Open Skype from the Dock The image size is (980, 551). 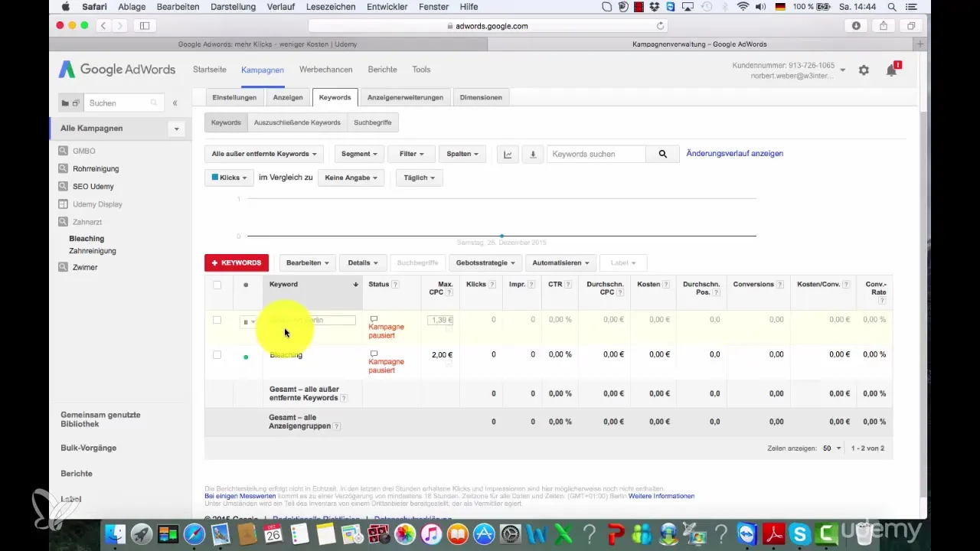(x=799, y=533)
